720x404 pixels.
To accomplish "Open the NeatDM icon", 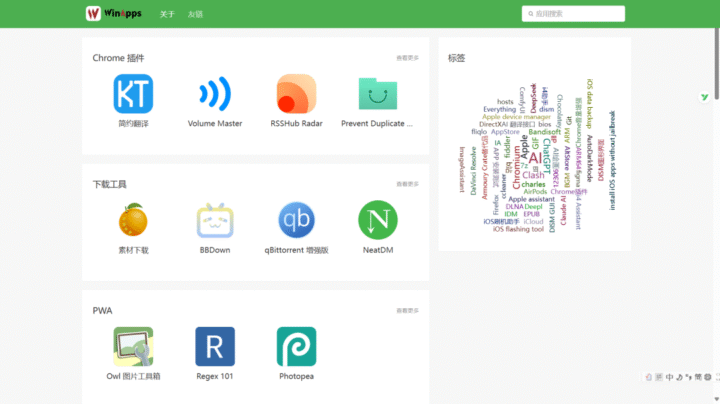I will click(377, 220).
